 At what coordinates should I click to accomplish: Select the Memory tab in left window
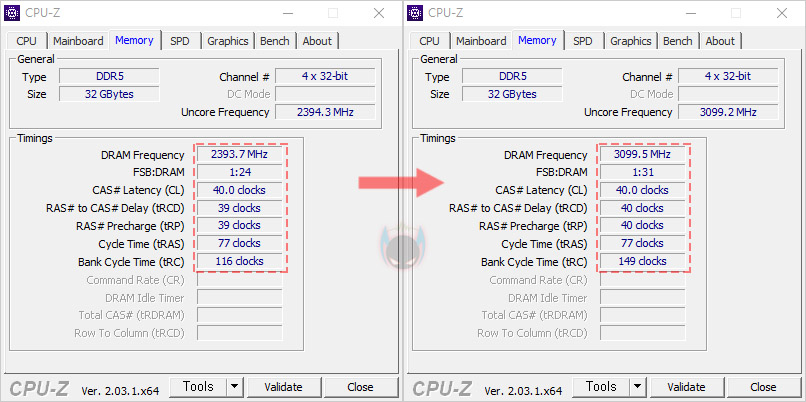[x=134, y=40]
